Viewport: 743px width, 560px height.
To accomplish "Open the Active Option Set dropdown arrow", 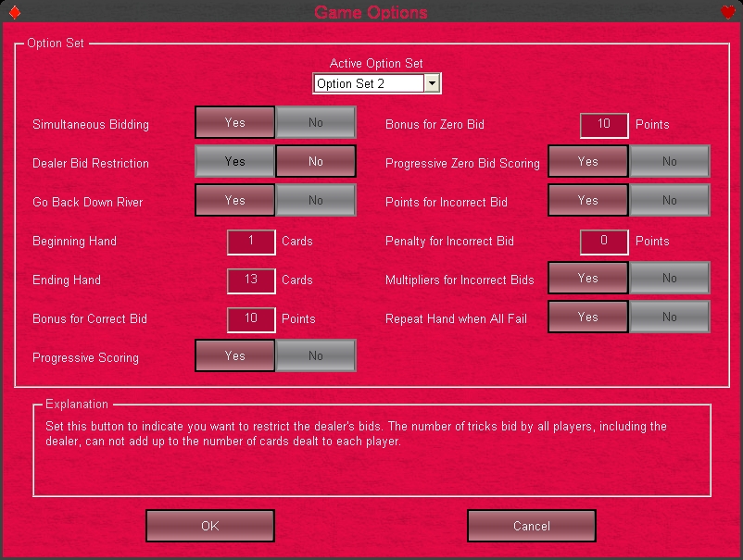I will click(x=432, y=83).
